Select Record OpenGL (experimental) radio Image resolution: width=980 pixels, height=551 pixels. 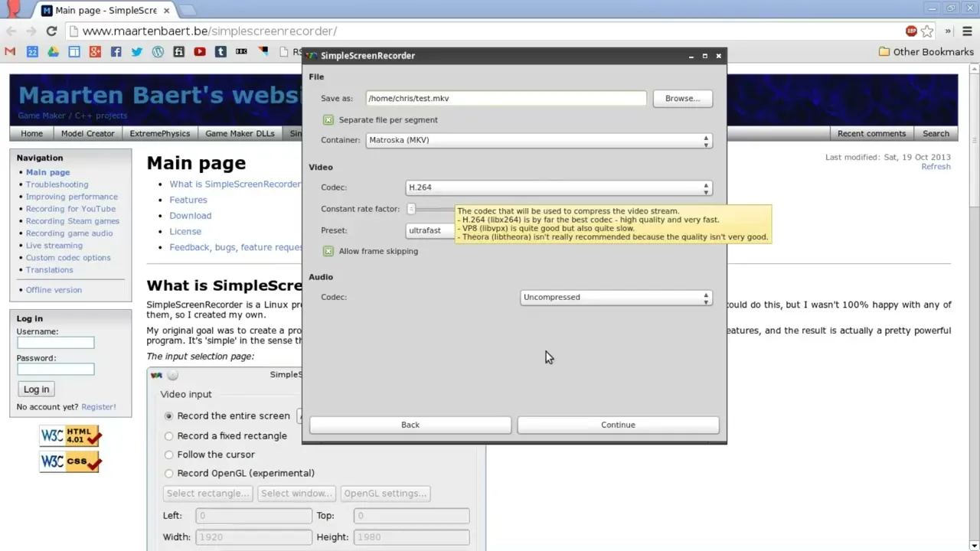[x=169, y=474]
